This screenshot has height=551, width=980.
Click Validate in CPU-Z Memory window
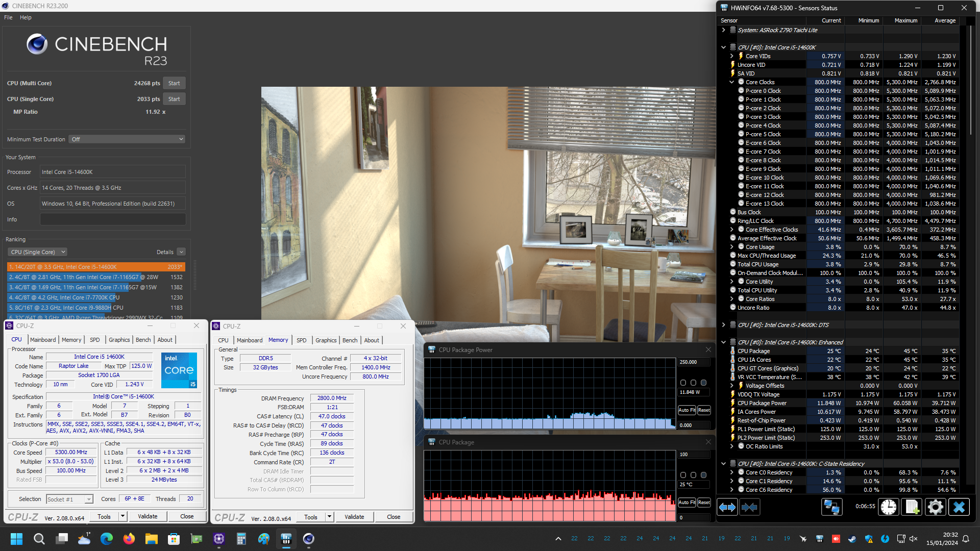354,517
